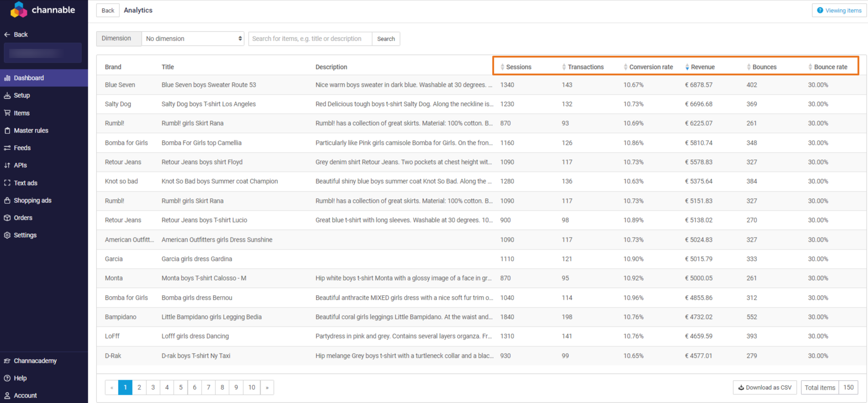This screenshot has height=403, width=868.
Task: Focus the search for items field
Action: click(310, 39)
